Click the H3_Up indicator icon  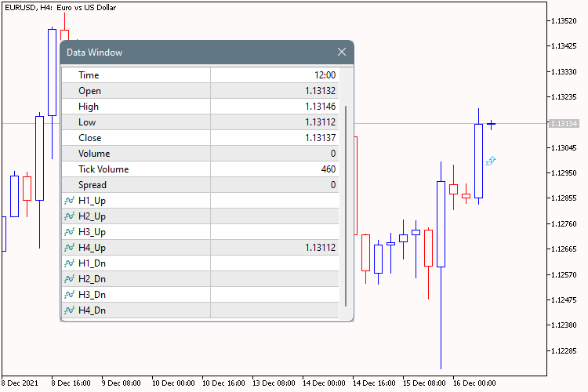coord(69,232)
